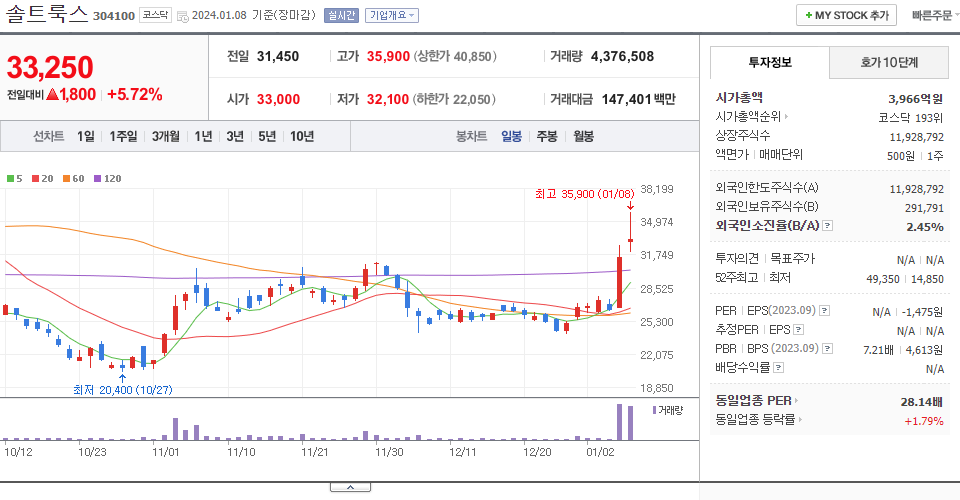Select the 5년 line chart period
The height and width of the screenshot is (500, 960).
click(x=267, y=136)
